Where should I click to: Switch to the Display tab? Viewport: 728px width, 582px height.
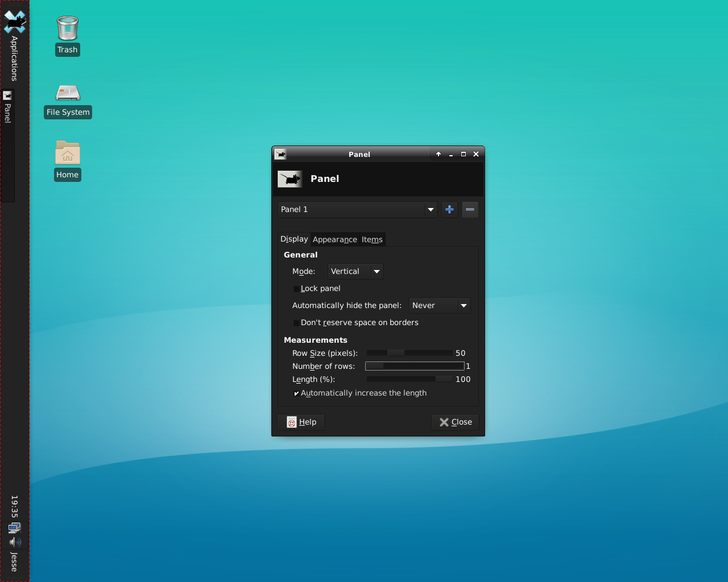[x=294, y=239]
